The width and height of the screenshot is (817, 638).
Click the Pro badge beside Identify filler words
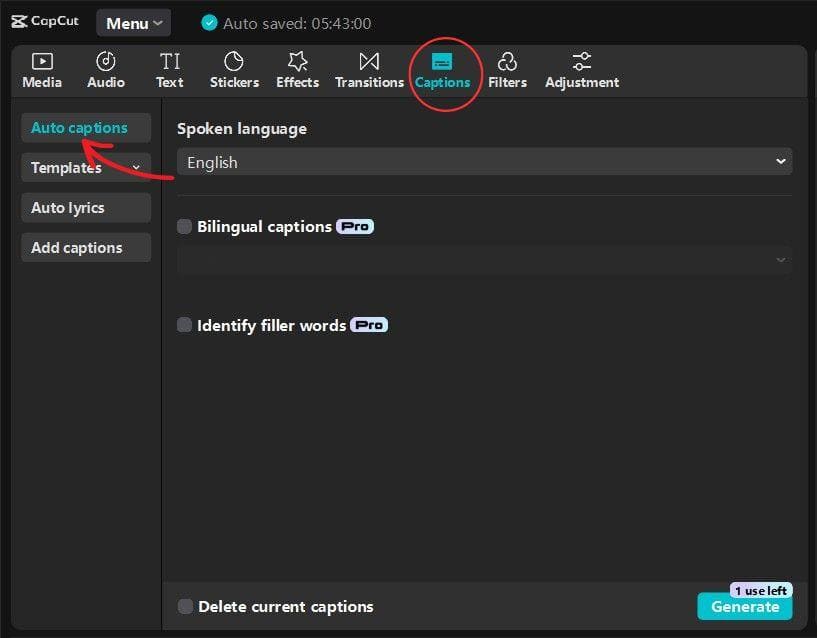click(369, 325)
